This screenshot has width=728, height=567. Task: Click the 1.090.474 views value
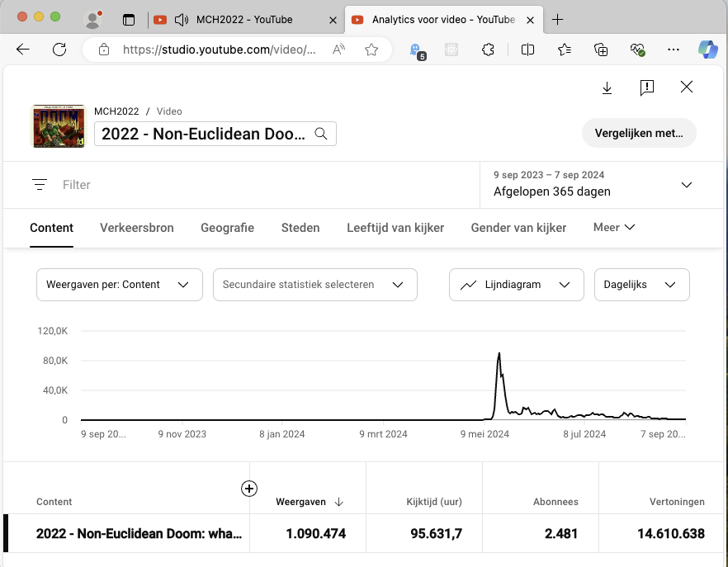tap(315, 533)
